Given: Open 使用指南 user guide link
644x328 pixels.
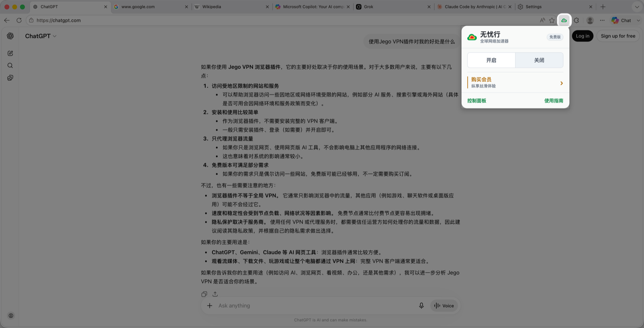Looking at the screenshot, I should [x=554, y=101].
